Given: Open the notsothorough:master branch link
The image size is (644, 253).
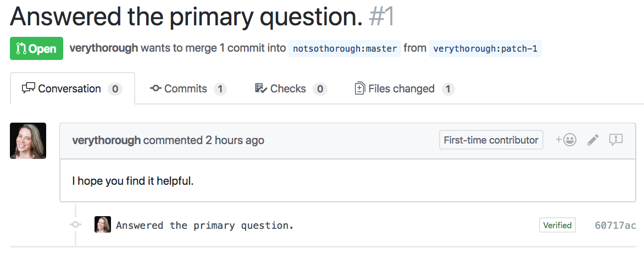Looking at the screenshot, I should (345, 48).
